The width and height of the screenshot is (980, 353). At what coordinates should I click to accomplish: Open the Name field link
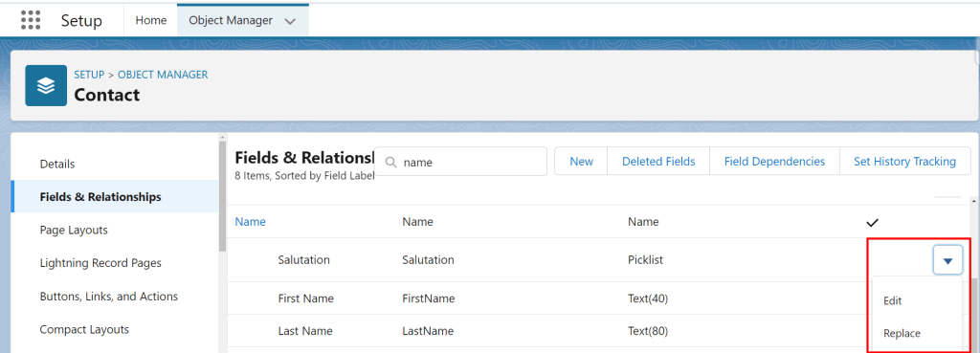(250, 222)
